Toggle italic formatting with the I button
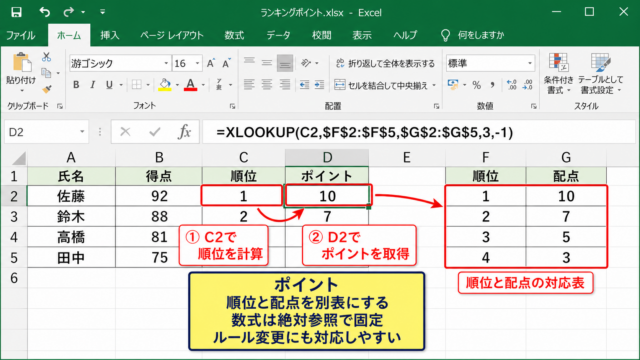The width and height of the screenshot is (640, 360). pyautogui.click(x=93, y=85)
